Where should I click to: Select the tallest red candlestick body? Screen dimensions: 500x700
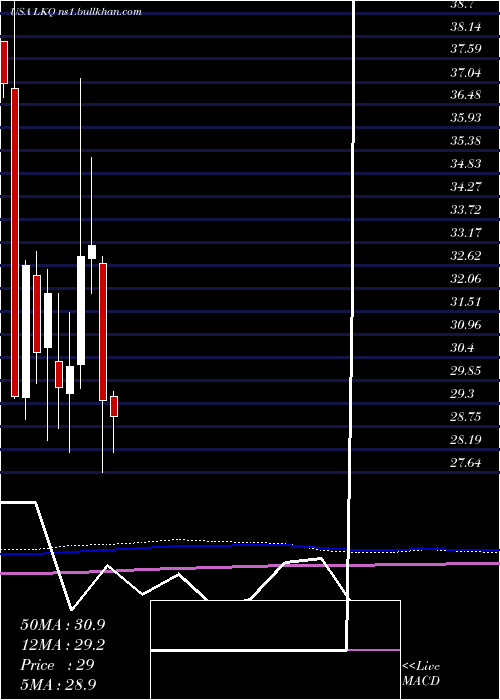click(x=15, y=242)
